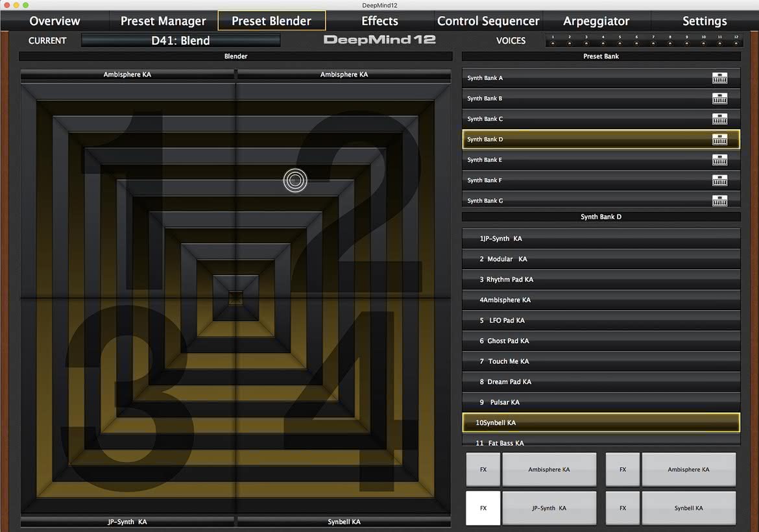759x532 pixels.
Task: Click the JP-Synth KA slot button
Action: point(549,508)
